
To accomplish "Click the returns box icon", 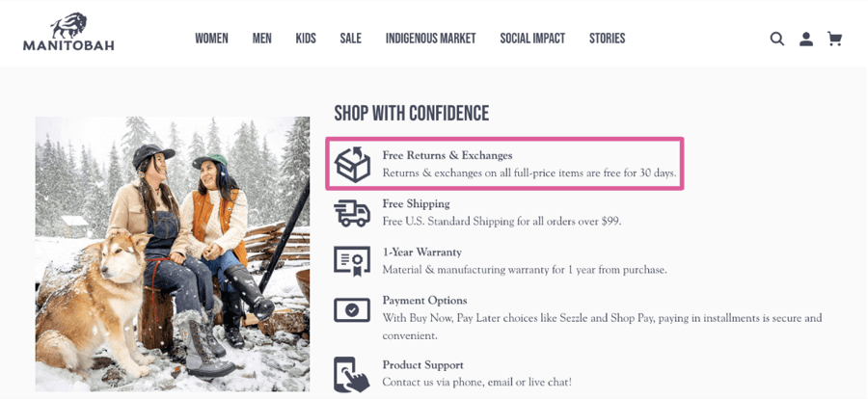I will click(x=352, y=165).
